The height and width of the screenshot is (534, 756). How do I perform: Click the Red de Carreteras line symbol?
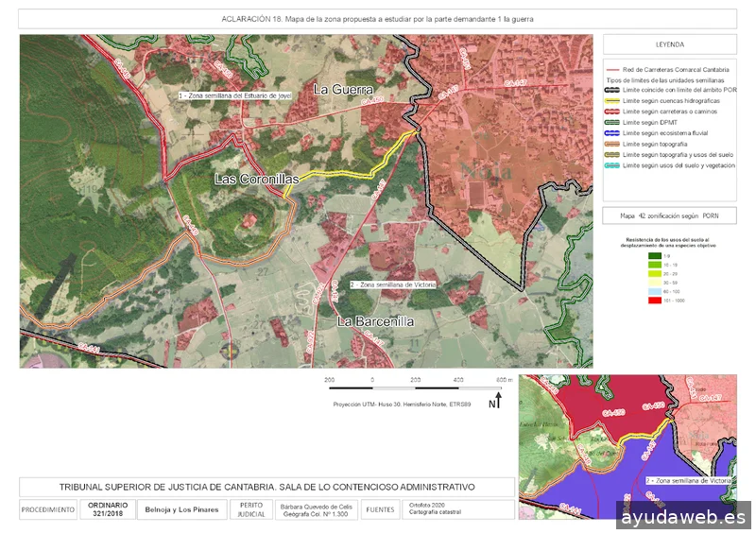point(612,70)
